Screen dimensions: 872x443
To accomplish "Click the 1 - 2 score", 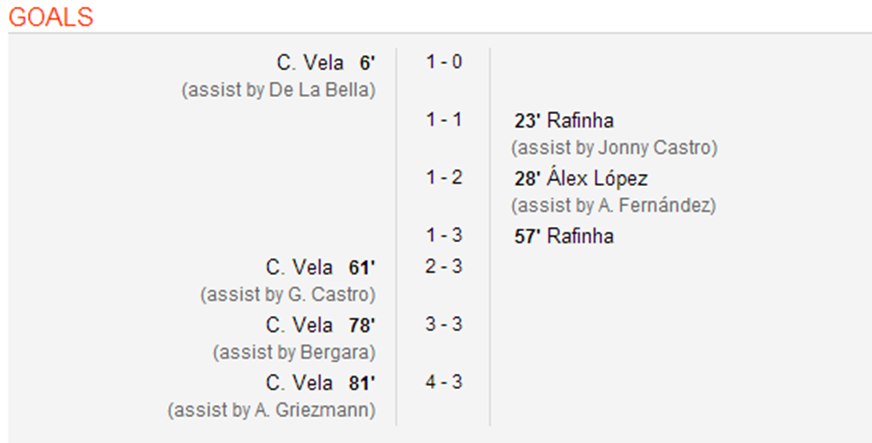I will point(444,178).
